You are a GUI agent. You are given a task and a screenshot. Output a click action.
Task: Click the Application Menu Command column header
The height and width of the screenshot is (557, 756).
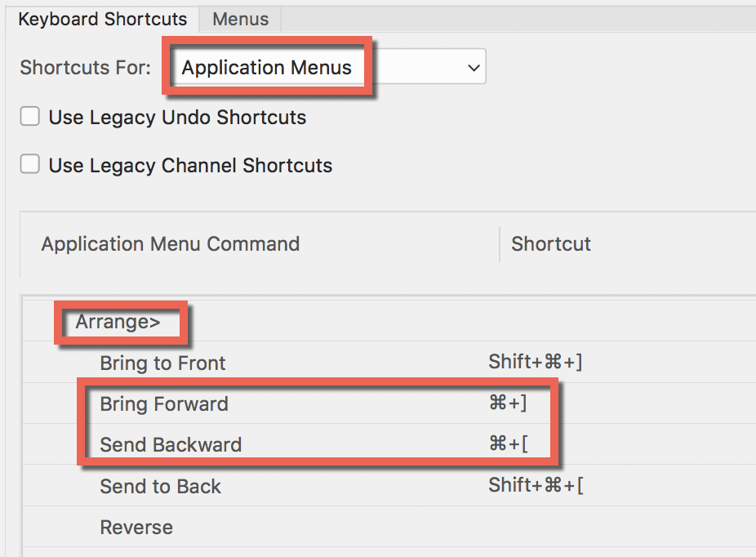[x=170, y=243]
